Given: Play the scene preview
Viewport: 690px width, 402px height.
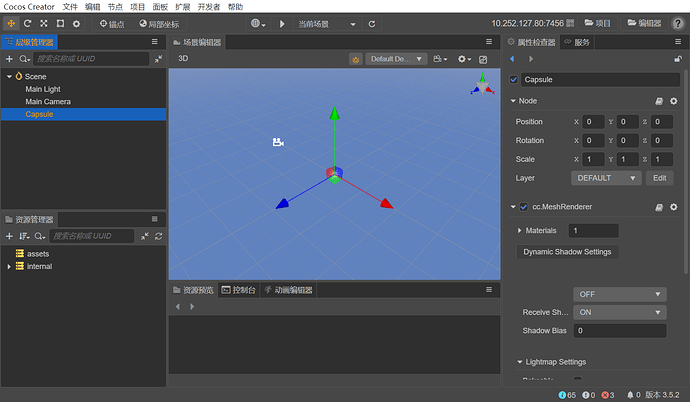Looking at the screenshot, I should (x=282, y=24).
